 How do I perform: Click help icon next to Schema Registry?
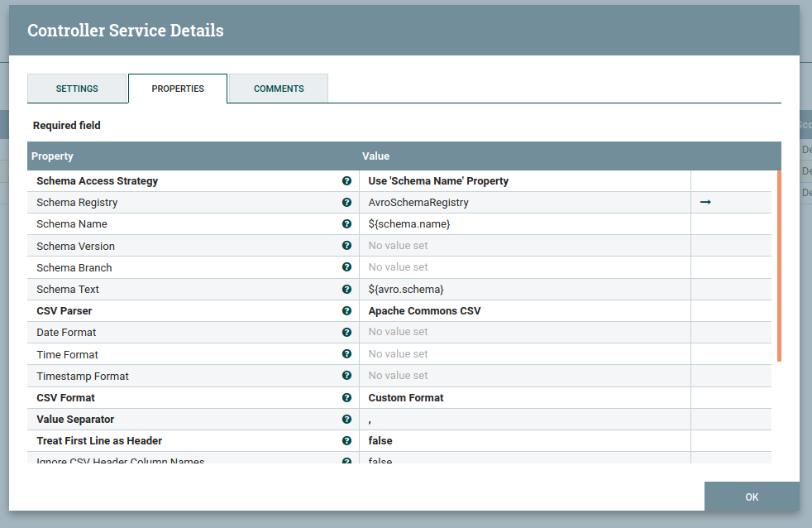pyautogui.click(x=346, y=202)
